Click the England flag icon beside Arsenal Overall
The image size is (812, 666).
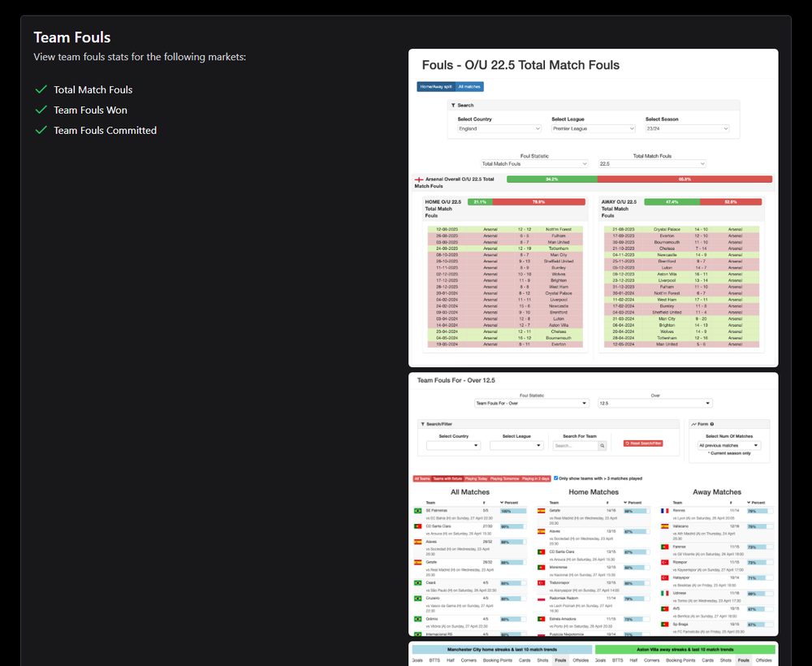[418, 179]
